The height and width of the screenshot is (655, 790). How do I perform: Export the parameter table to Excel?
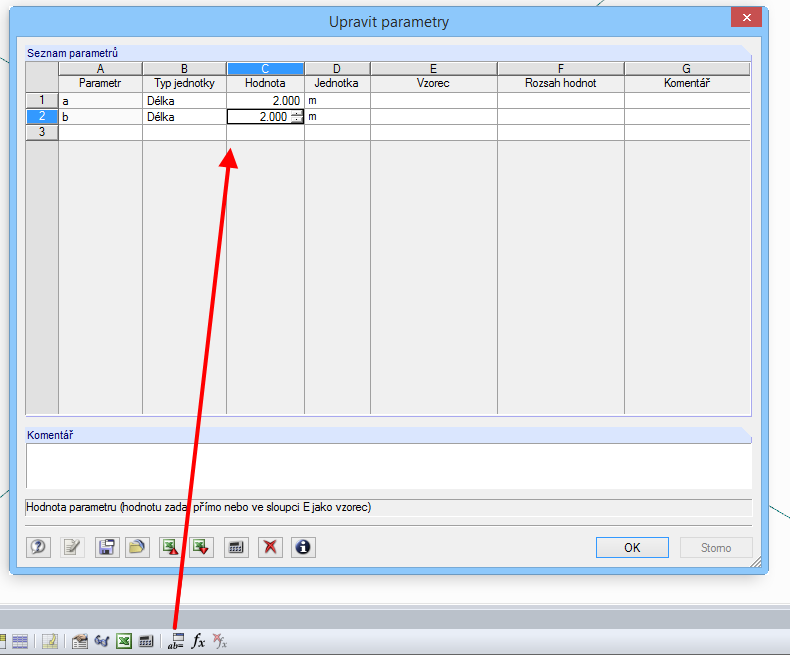click(x=171, y=547)
